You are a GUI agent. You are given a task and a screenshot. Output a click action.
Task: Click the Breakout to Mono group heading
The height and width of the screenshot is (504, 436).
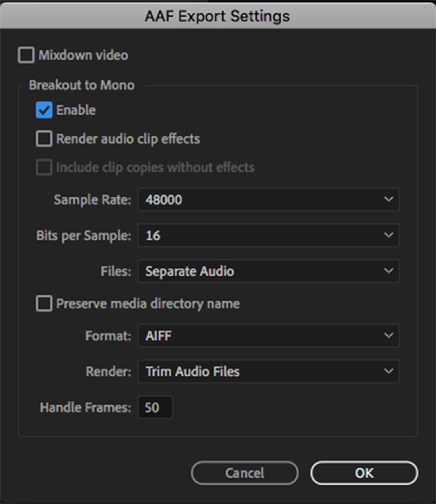82,85
